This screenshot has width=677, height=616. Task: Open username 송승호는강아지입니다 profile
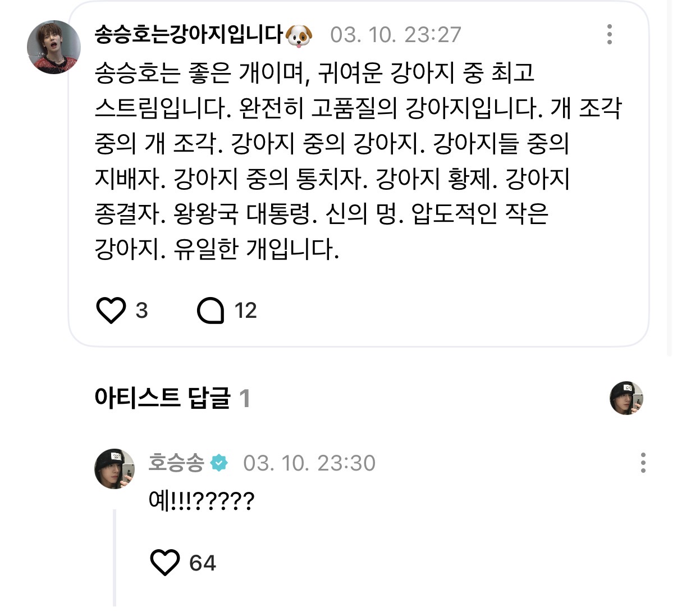[x=189, y=35]
